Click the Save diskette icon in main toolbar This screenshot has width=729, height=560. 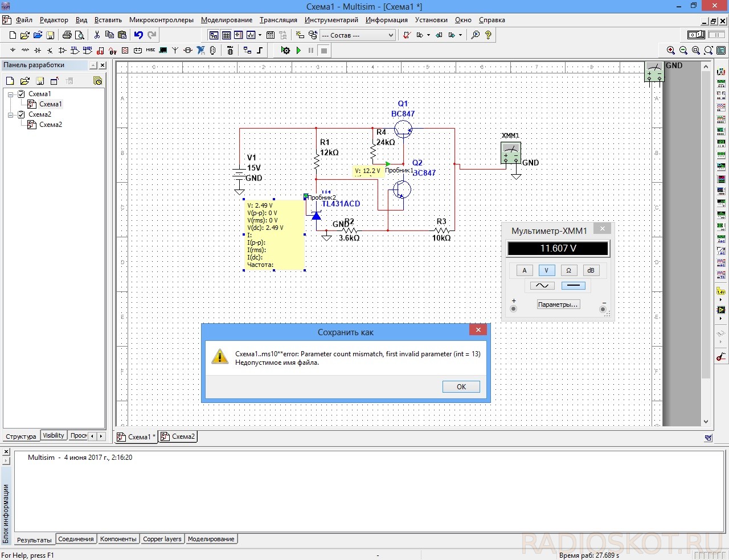(50, 35)
